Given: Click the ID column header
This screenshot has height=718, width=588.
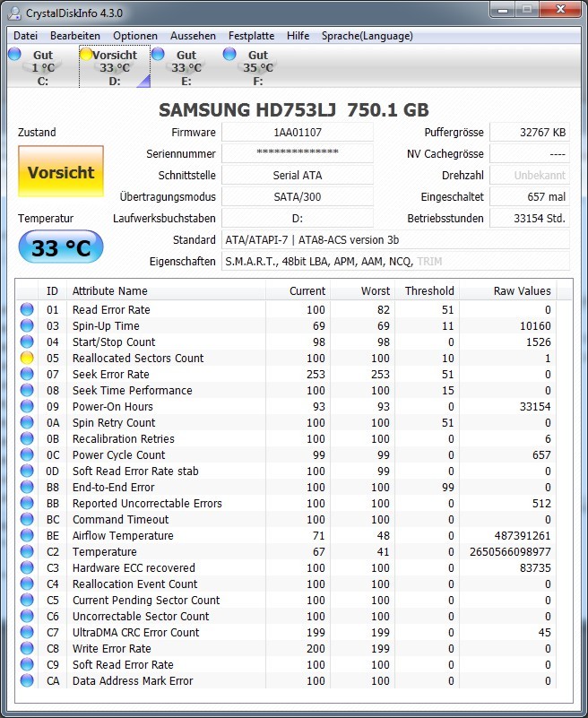Looking at the screenshot, I should (x=52, y=290).
